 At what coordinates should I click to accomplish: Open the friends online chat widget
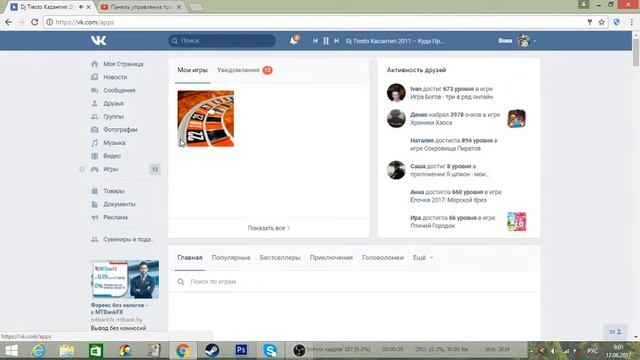pos(615,332)
